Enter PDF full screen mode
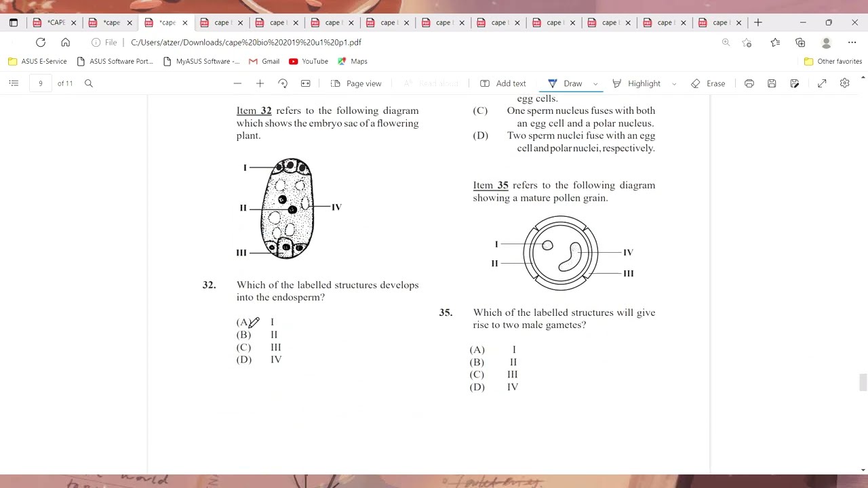 click(822, 83)
